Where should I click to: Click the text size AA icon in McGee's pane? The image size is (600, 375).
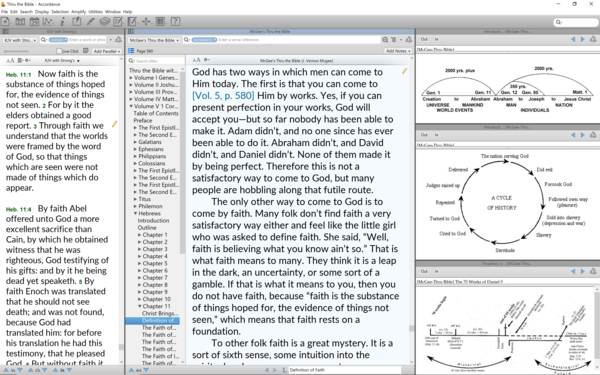pyautogui.click(x=196, y=60)
